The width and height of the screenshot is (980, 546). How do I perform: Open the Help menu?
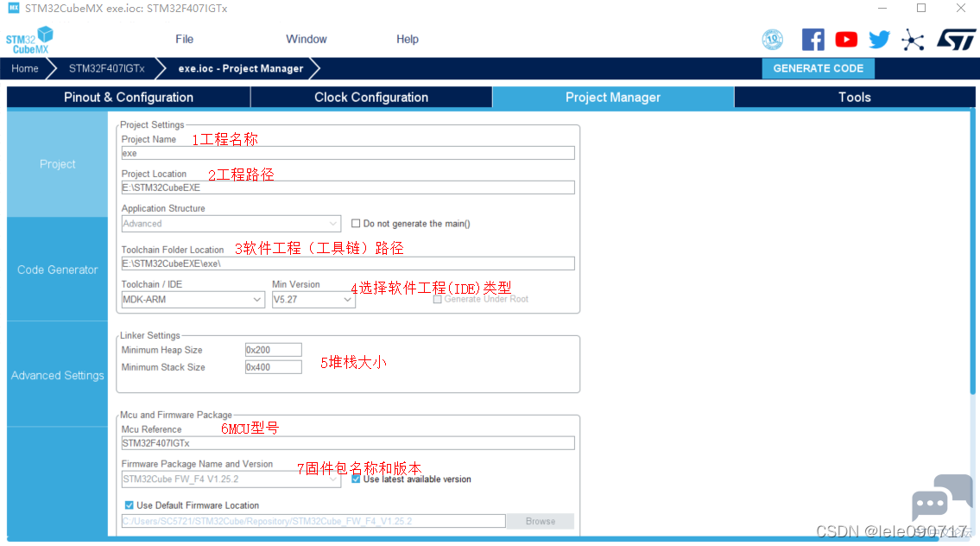pyautogui.click(x=407, y=39)
